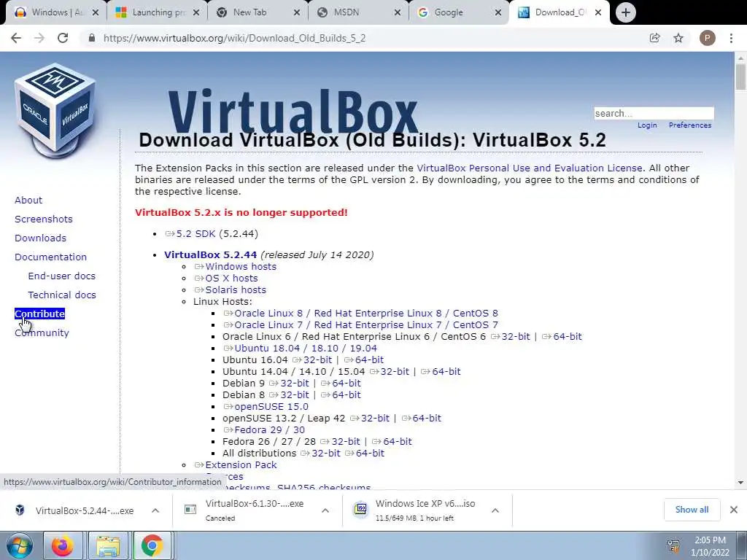Switch to Chrome in the taskbar
The height and width of the screenshot is (560, 747).
152,545
